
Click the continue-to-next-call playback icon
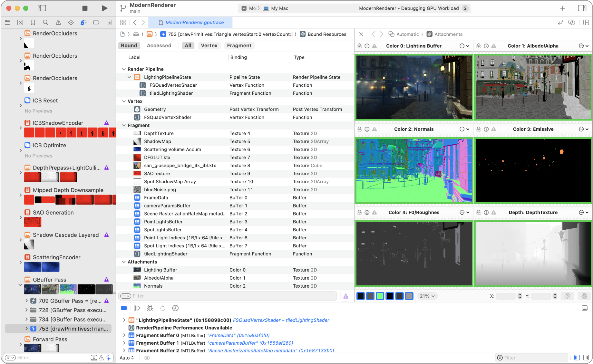click(137, 308)
